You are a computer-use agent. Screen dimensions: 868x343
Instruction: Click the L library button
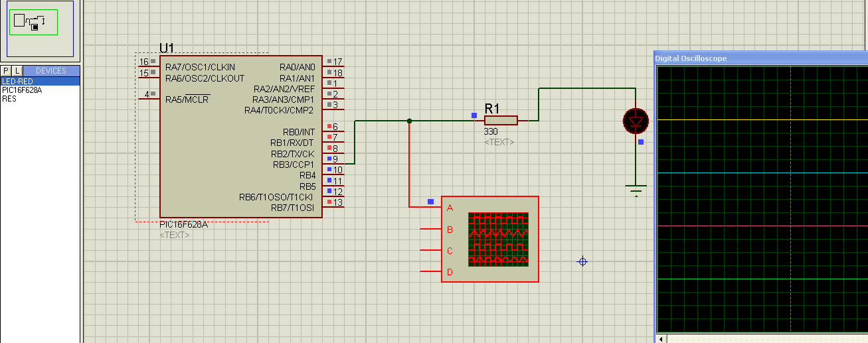pos(17,71)
